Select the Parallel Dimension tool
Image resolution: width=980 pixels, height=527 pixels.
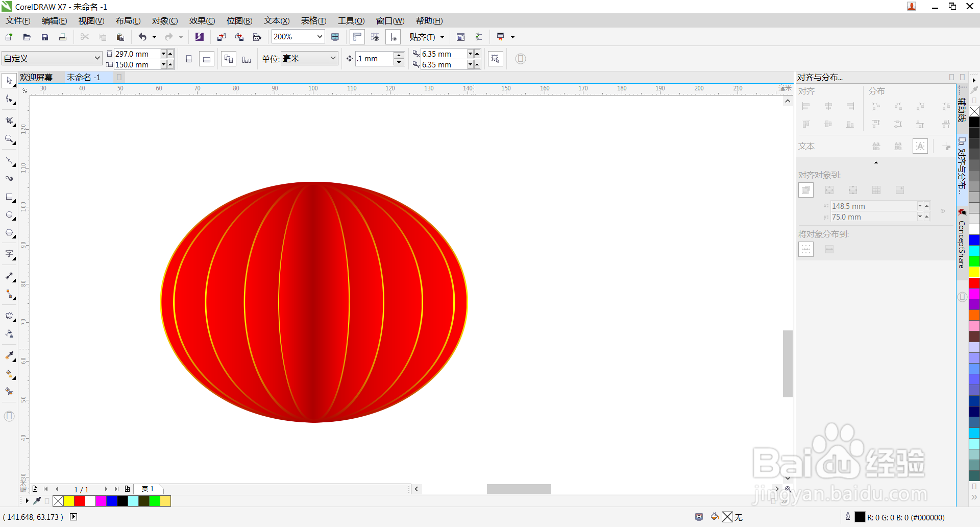pos(9,276)
